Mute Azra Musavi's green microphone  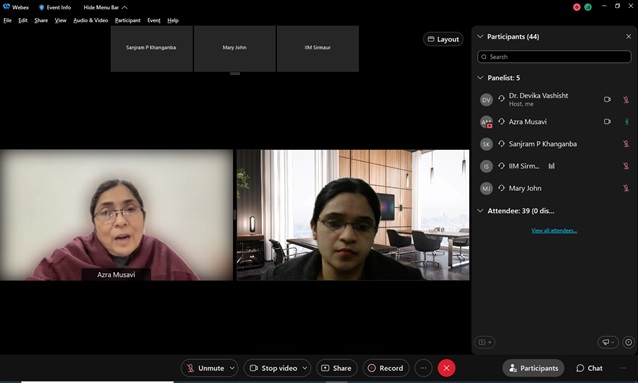(x=627, y=122)
